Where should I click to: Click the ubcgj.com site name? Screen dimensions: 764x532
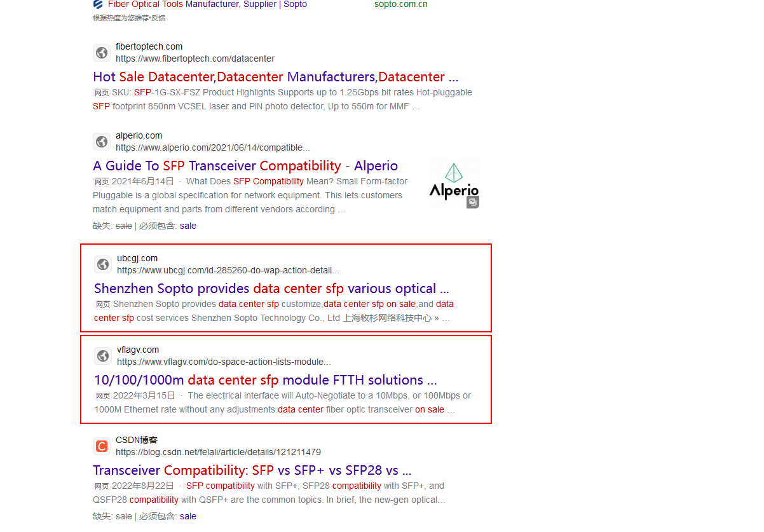[x=137, y=258]
